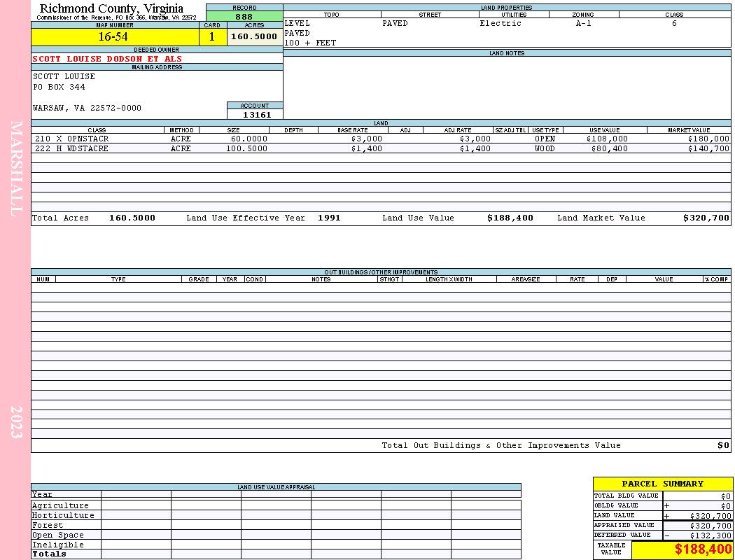Click the 100 + FEET topo line
This screenshot has height=560, width=735.
[310, 43]
